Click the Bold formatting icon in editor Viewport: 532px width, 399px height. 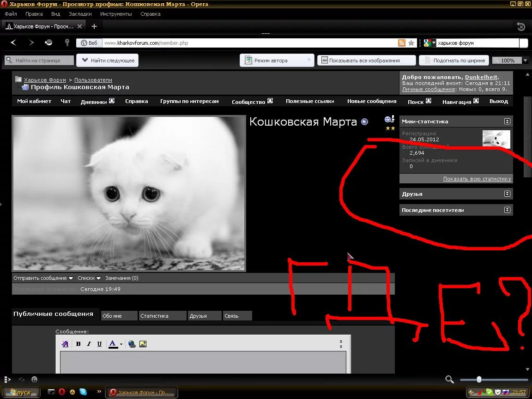pos(79,344)
